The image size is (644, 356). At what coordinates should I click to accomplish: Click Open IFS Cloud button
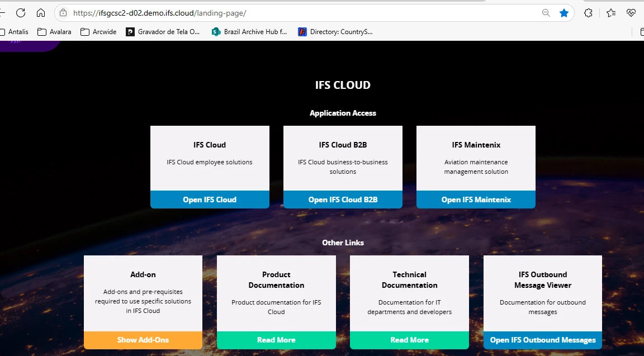coord(210,200)
